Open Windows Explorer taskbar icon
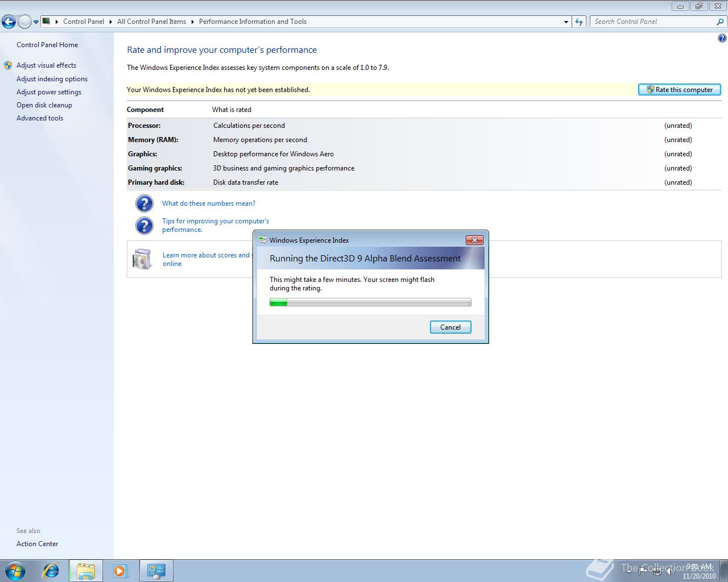The width and height of the screenshot is (728, 582). (86, 571)
